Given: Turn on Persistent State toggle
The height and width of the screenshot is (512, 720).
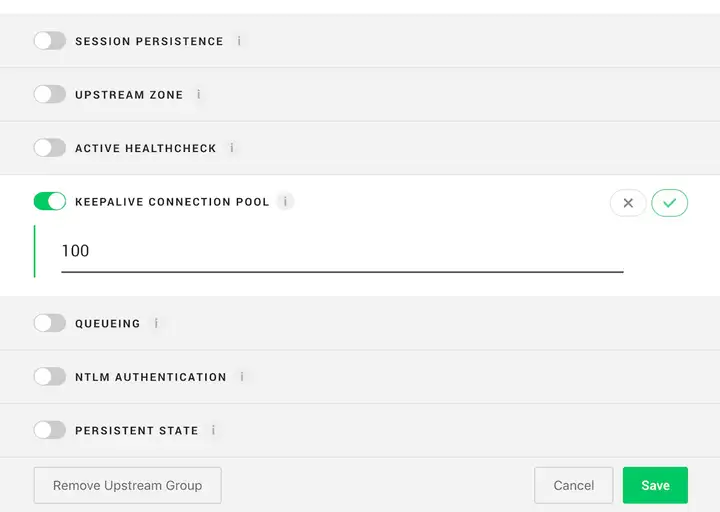Looking at the screenshot, I should (x=49, y=430).
